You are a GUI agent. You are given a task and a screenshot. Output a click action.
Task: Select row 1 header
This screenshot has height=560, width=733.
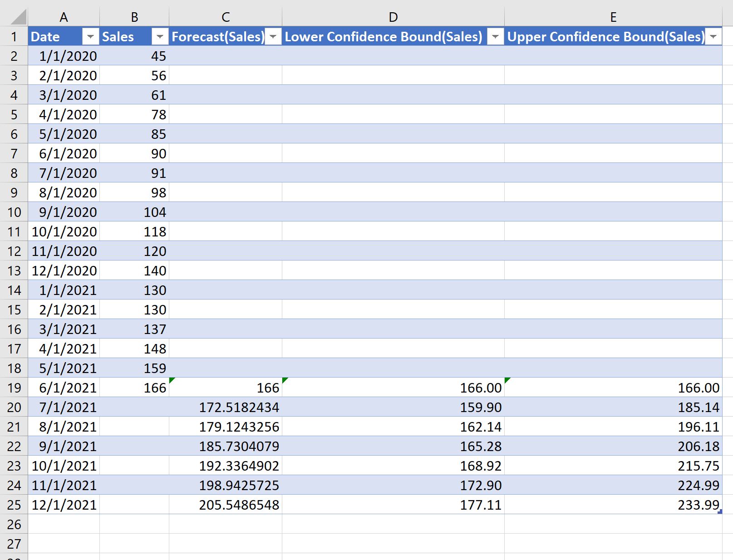(x=14, y=37)
